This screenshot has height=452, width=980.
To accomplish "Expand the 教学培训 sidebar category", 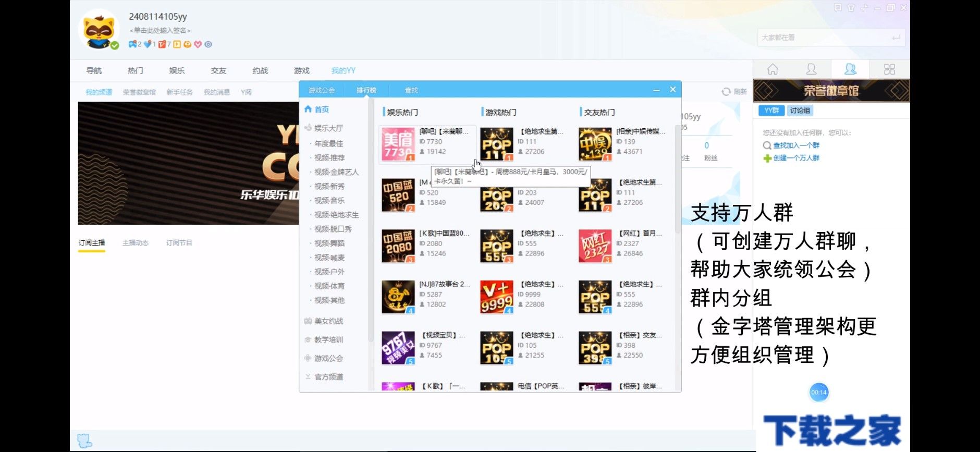I will point(328,339).
